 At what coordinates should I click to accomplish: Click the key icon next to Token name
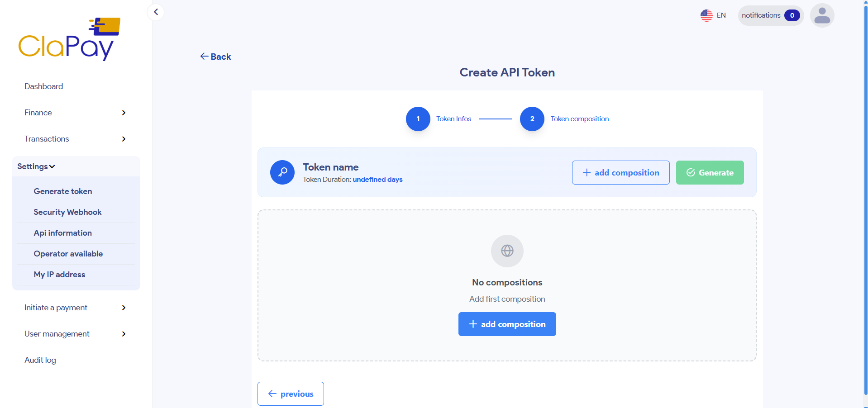pos(282,172)
